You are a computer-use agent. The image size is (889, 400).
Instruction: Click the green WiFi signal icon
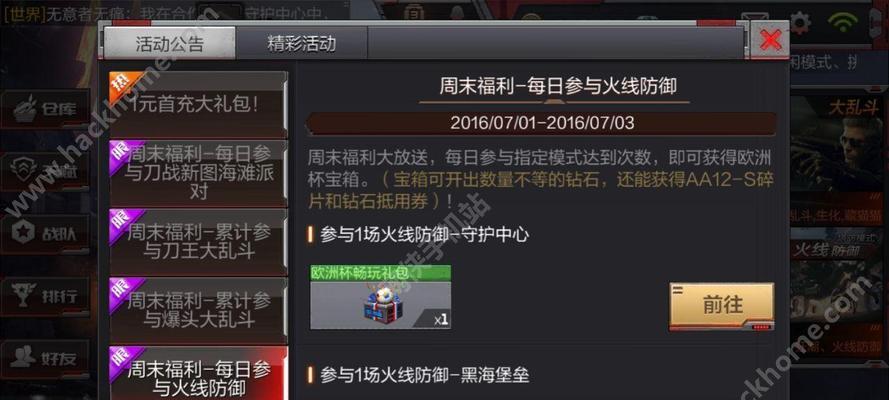(842, 23)
